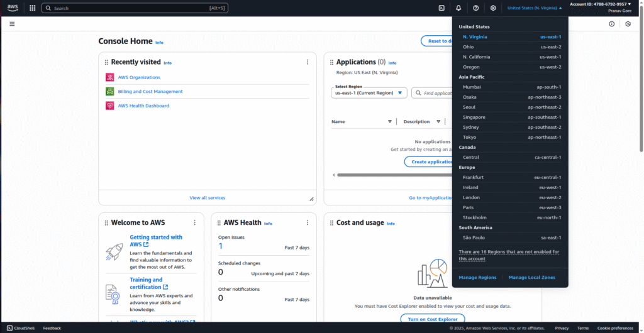Open the Services grid menu icon
Image resolution: width=644 pixels, height=333 pixels.
[x=33, y=8]
